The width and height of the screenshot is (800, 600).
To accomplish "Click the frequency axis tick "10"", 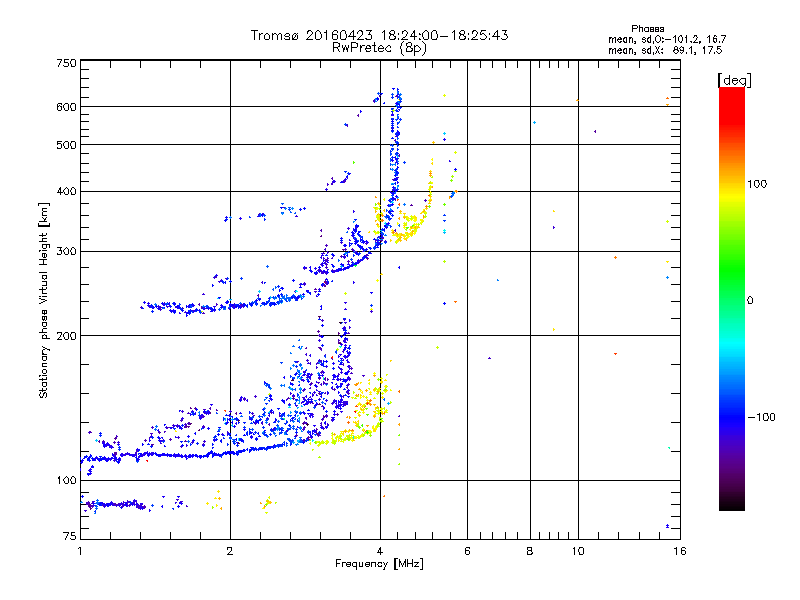I will 578,551.
